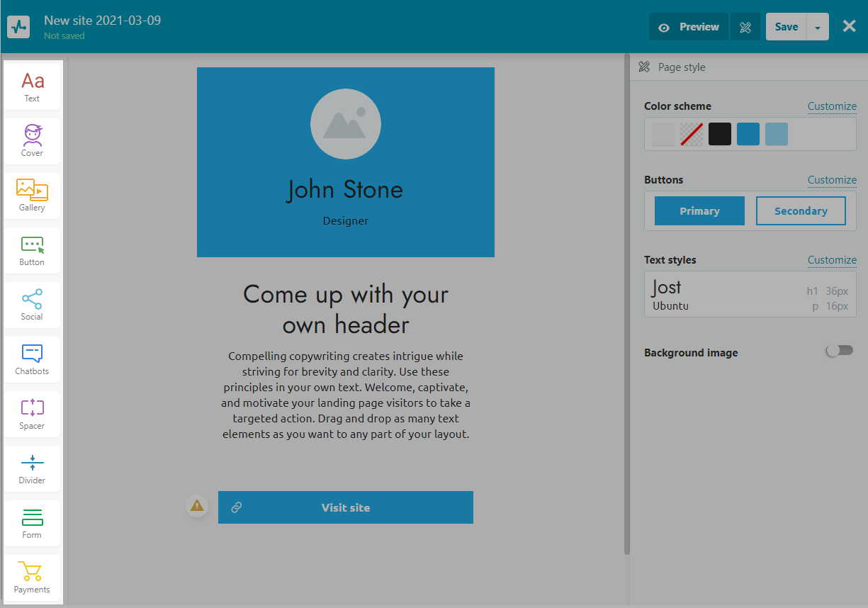Viewport: 868px width, 608px height.
Task: Pick the black color swatch
Action: pyautogui.click(x=720, y=134)
